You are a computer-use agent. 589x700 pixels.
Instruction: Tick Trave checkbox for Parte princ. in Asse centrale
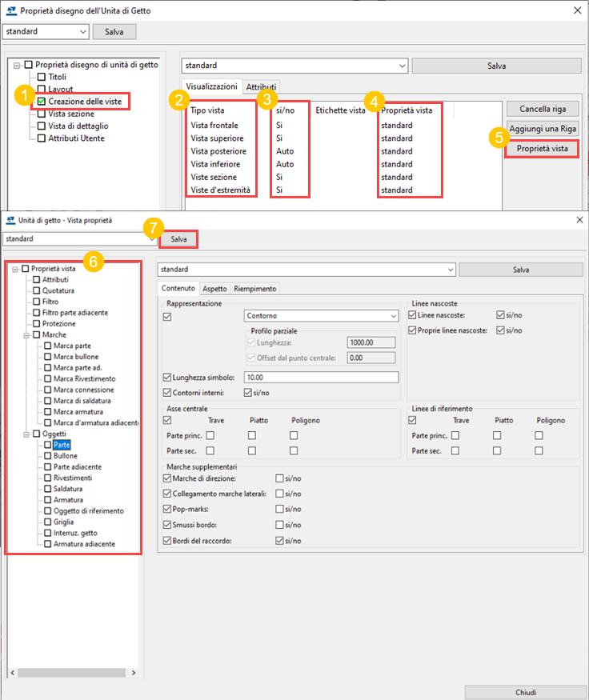[210, 435]
